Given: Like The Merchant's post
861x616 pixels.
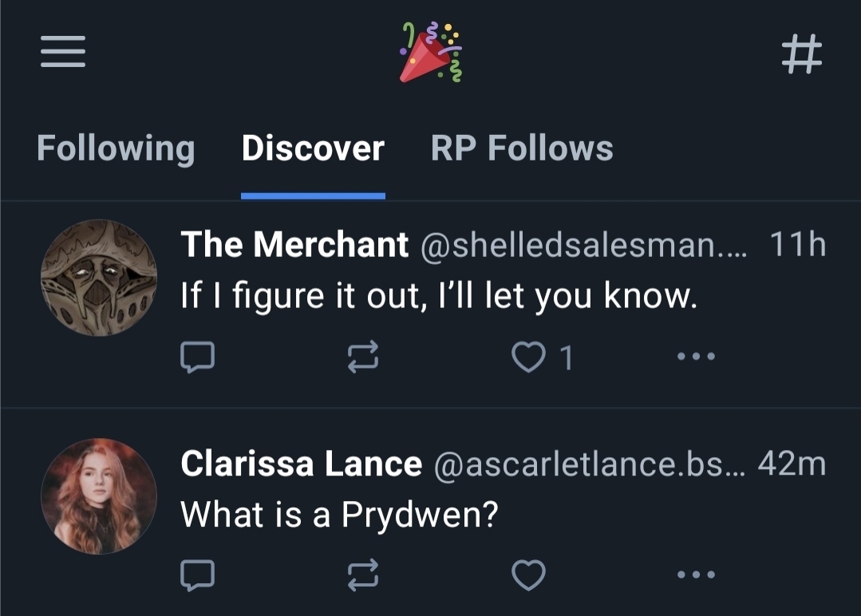Looking at the screenshot, I should click(528, 357).
